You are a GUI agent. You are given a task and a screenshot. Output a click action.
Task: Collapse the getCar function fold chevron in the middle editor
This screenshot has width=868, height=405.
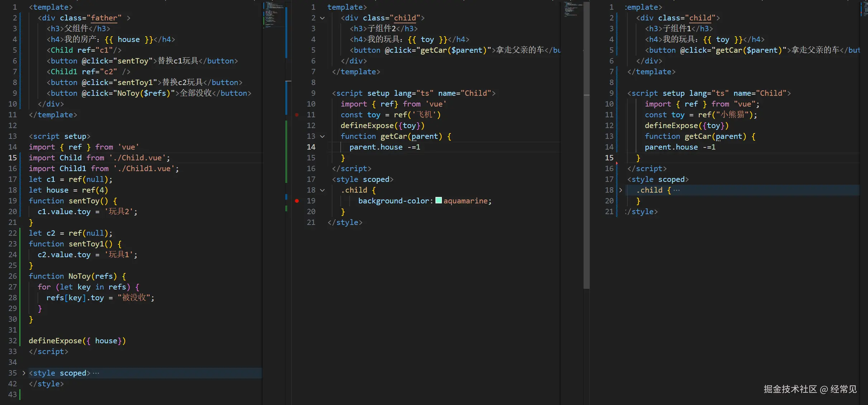[x=322, y=136]
